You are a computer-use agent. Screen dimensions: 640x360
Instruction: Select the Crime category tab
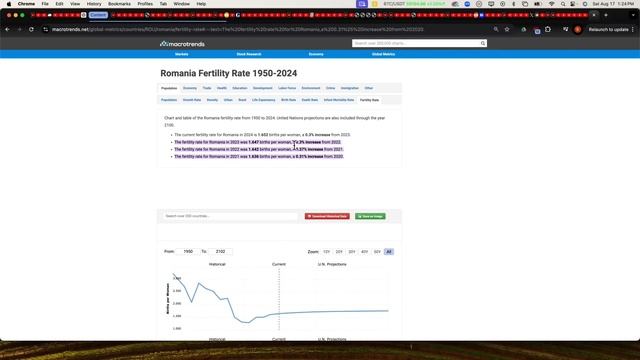330,88
